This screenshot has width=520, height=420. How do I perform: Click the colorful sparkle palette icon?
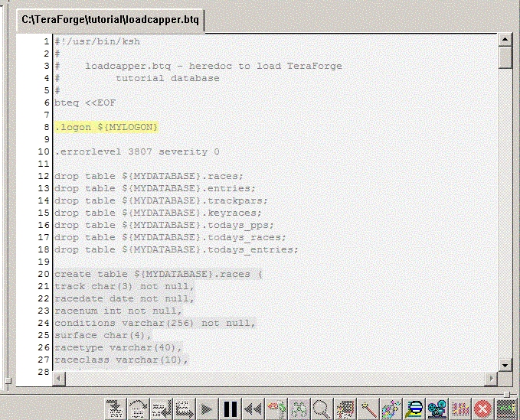pyautogui.click(x=391, y=409)
